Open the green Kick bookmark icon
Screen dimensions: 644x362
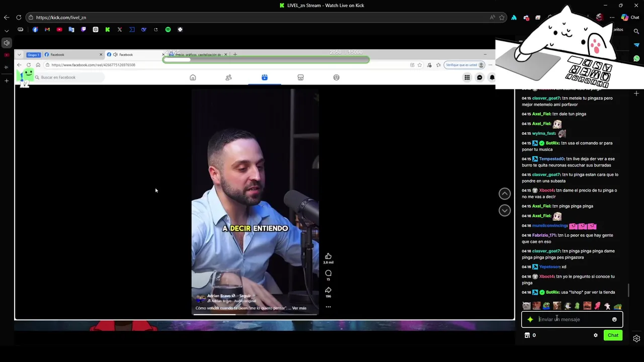[108, 30]
